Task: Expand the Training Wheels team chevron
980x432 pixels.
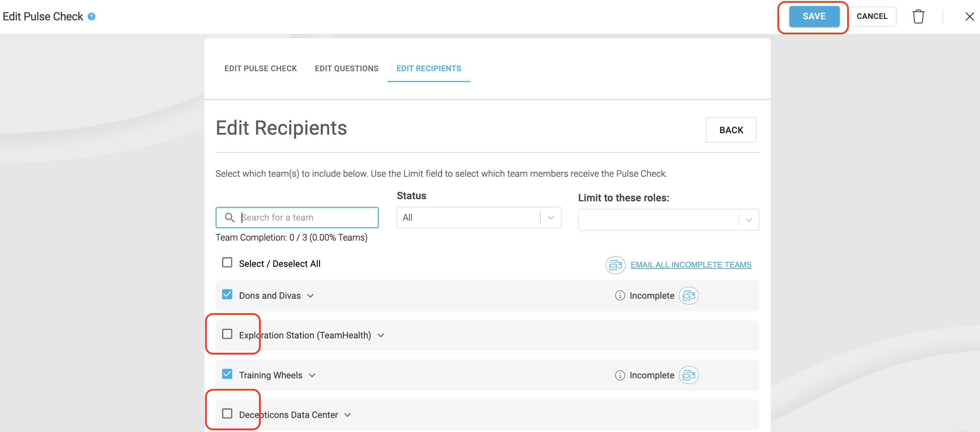Action: 312,376
